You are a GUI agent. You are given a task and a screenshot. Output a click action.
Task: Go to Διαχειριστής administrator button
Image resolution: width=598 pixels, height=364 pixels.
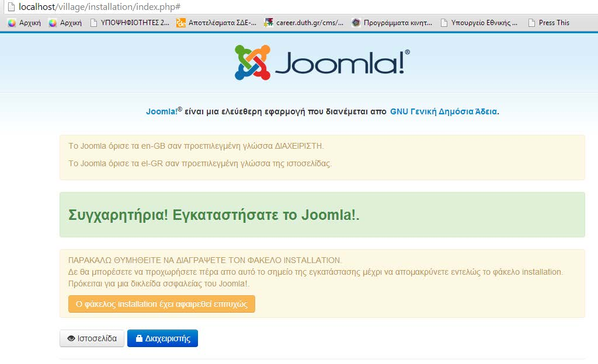[162, 338]
